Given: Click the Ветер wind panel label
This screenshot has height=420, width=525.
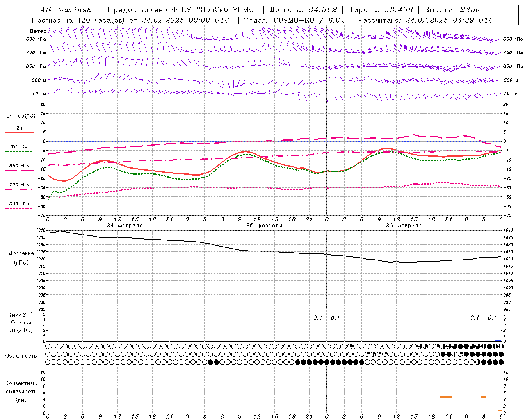Looking at the screenshot, I should click(38, 31).
